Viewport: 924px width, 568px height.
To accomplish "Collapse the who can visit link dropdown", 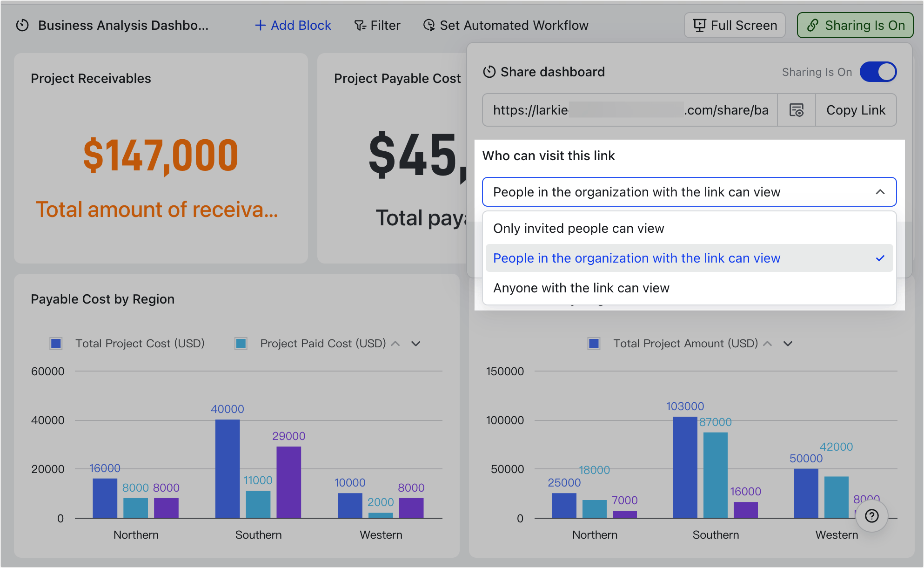I will (879, 192).
